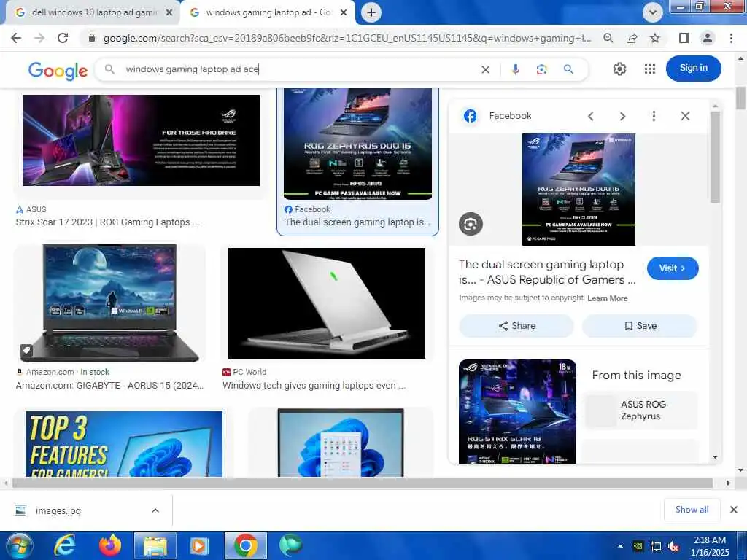The image size is (747, 560).
Task: Open the PC World silver laptop image
Action: point(327,303)
